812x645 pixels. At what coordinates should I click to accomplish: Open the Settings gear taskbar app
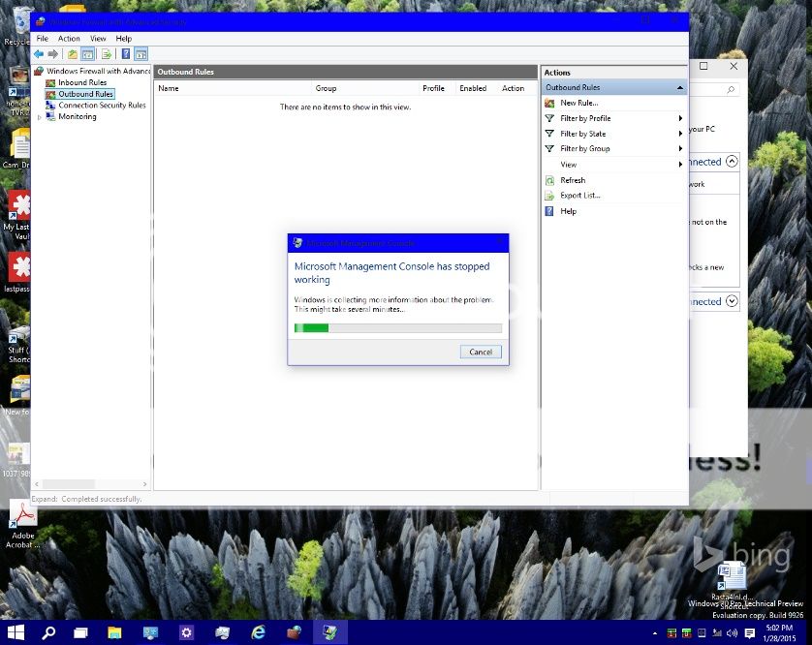coord(186,632)
